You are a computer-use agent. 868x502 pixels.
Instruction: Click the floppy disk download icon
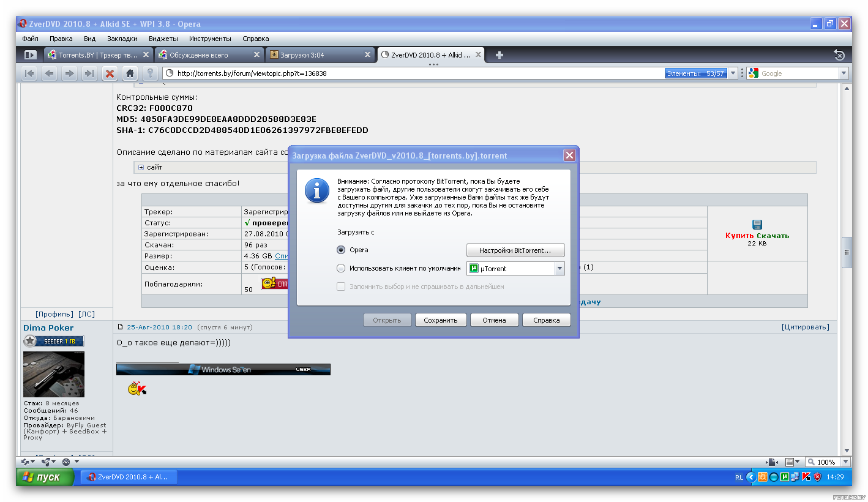(757, 225)
